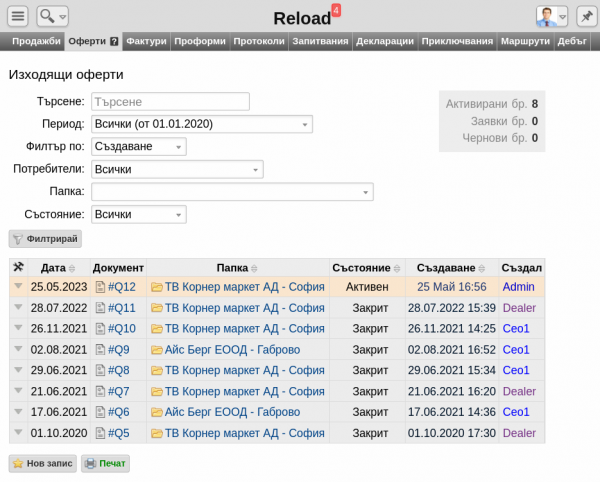600x482 pixels.
Task: Click the Нов запис button
Action: pyautogui.click(x=42, y=464)
